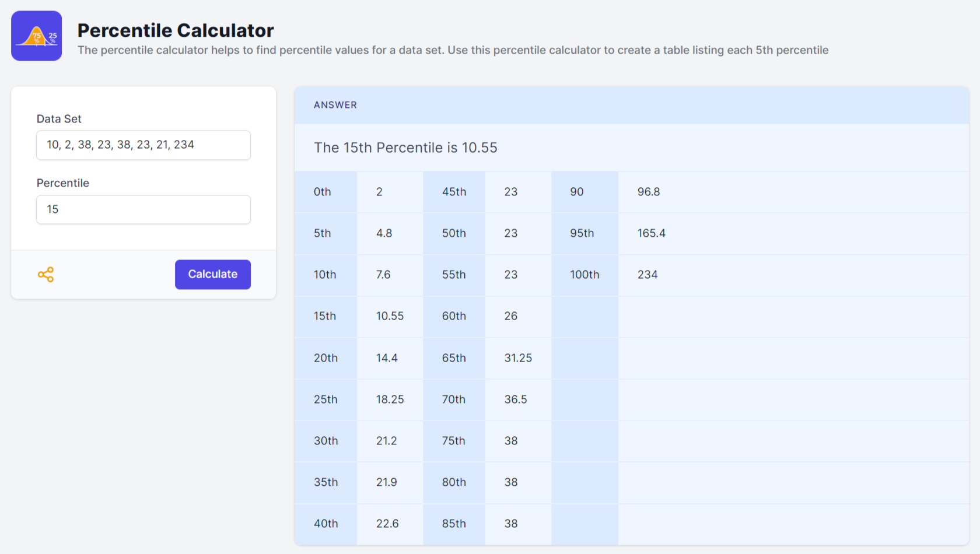
Task: Click the 85th percentile label cell
Action: 454,524
